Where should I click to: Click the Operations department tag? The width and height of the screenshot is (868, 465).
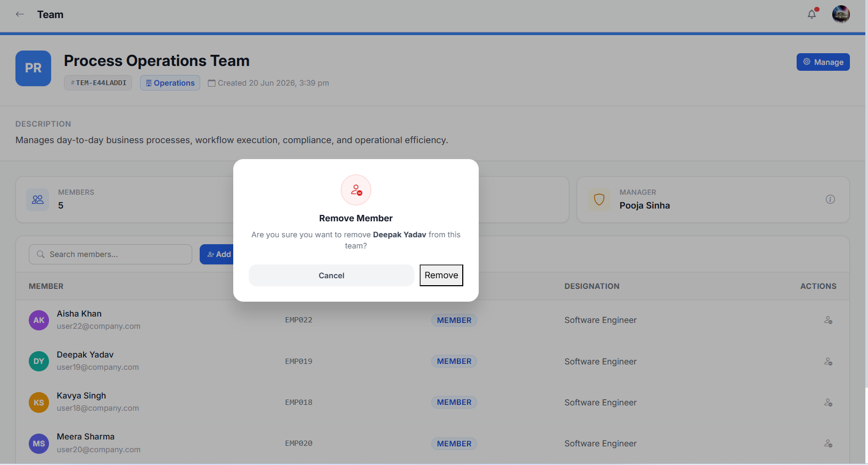[170, 83]
